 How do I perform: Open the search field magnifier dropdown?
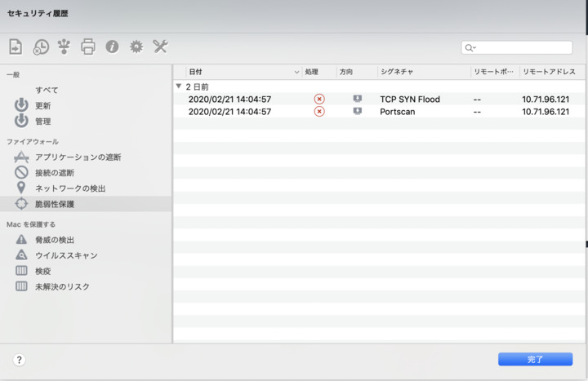point(471,48)
